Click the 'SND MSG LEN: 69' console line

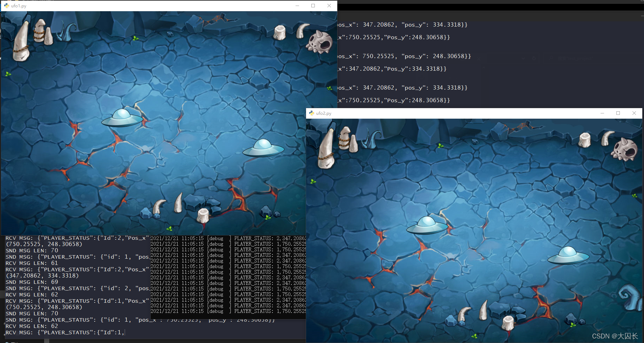32,282
